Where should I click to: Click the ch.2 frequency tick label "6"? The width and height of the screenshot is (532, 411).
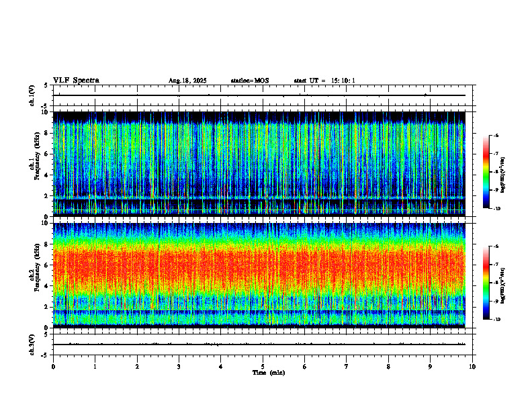pyautogui.click(x=47, y=265)
